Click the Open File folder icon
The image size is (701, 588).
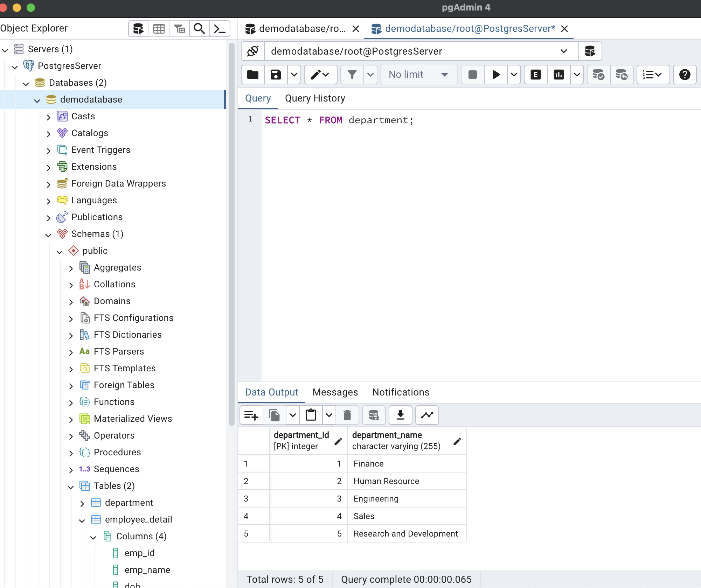(253, 75)
